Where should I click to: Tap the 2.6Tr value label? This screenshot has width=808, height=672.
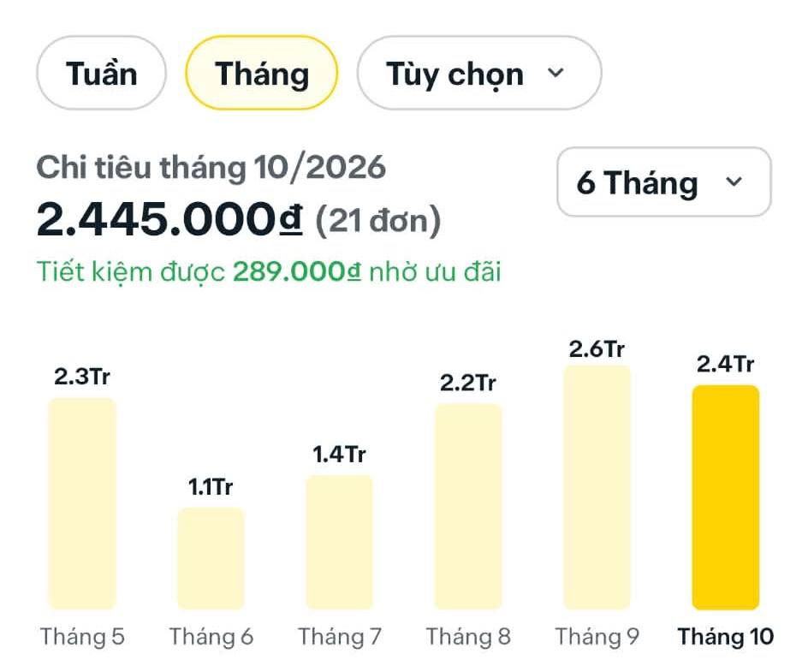coord(597,349)
